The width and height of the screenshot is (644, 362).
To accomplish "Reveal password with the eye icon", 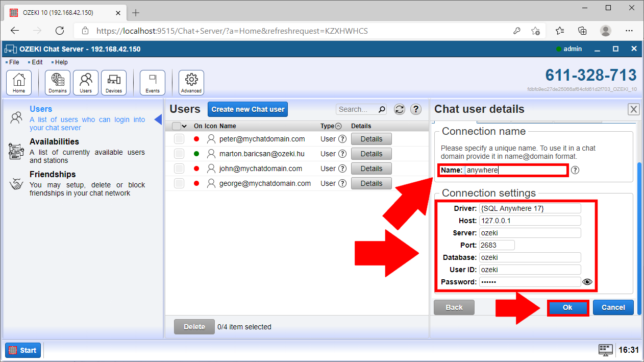I will [587, 282].
